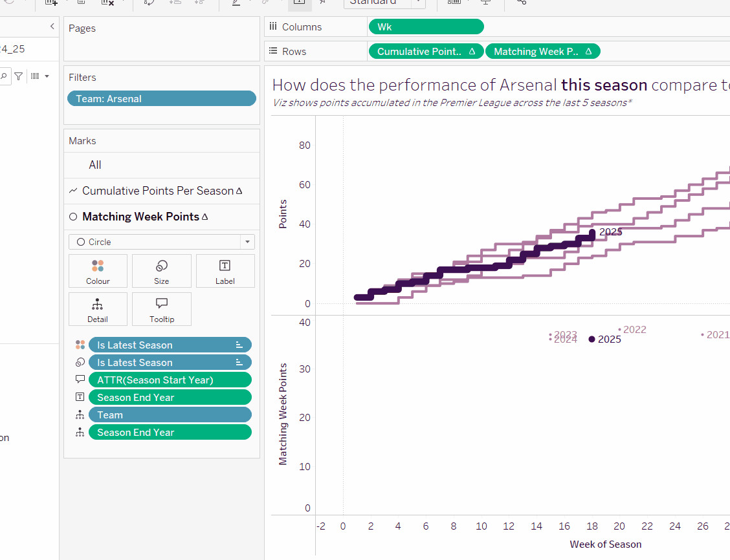The width and height of the screenshot is (730, 560).
Task: Click the Detail marks button
Action: [98, 309]
